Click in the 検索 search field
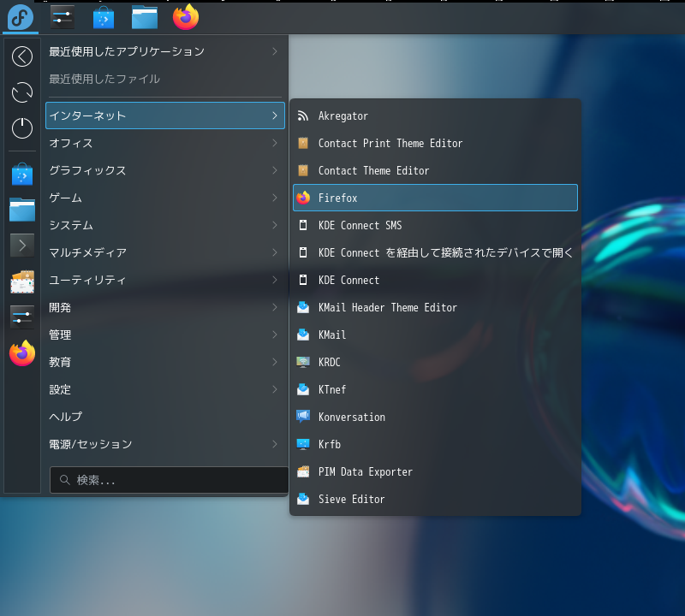 [169, 480]
